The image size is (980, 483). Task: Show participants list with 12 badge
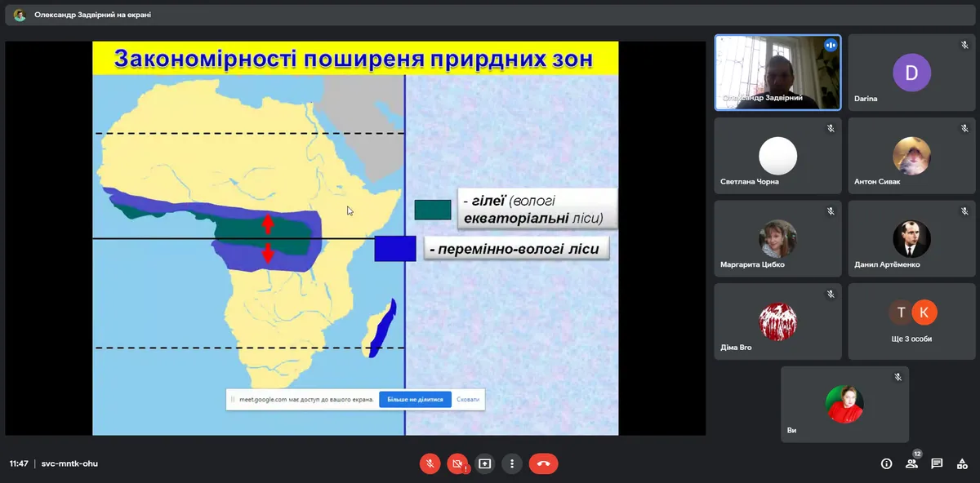point(911,463)
